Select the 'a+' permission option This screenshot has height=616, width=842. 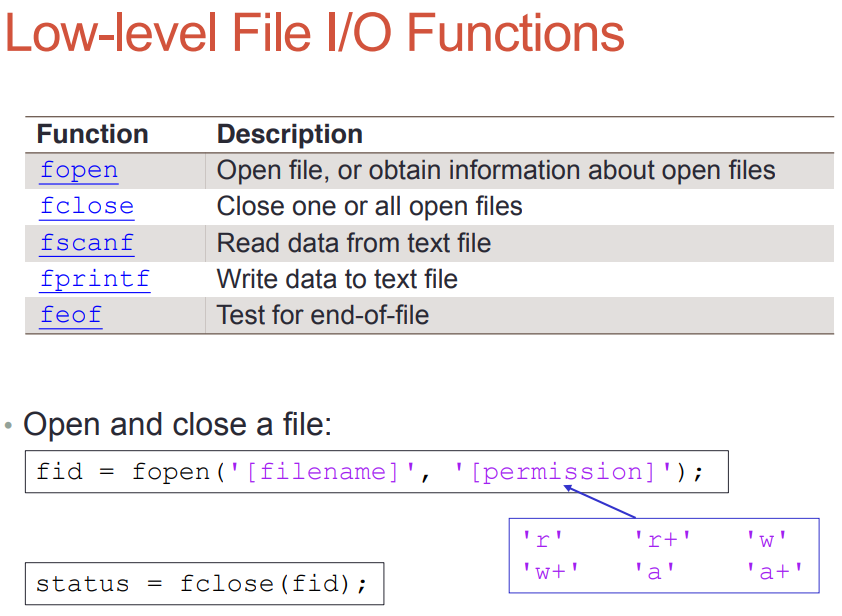tap(775, 572)
